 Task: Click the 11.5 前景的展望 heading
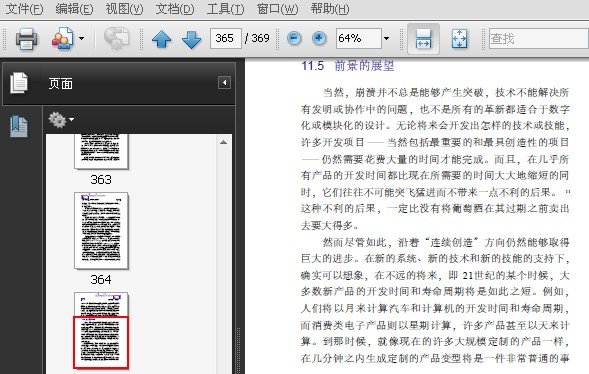click(x=348, y=66)
